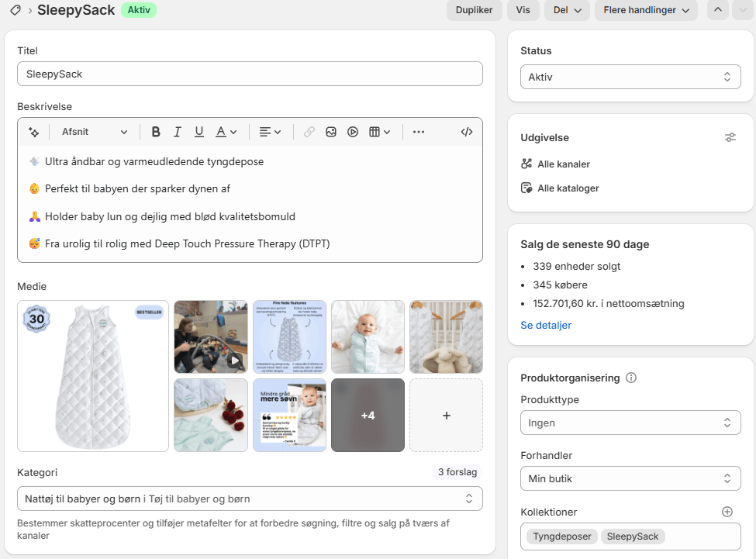Click the 3 forslag badge
This screenshot has width=756, height=559.
[457, 472]
